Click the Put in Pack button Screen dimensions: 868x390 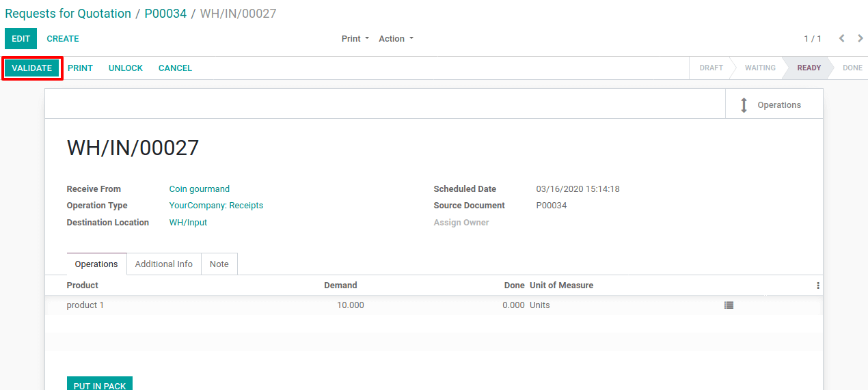[x=100, y=385]
